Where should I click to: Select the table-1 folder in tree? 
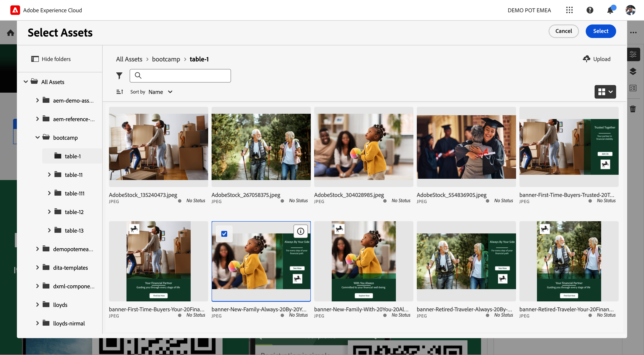(72, 156)
